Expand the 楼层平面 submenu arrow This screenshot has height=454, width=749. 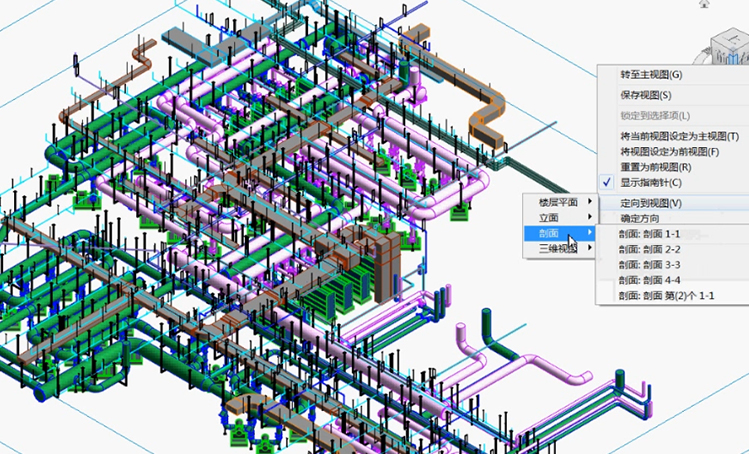(x=559, y=202)
